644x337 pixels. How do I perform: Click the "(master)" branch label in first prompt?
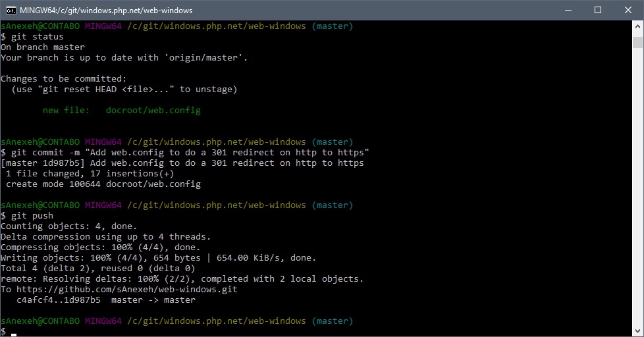point(332,26)
